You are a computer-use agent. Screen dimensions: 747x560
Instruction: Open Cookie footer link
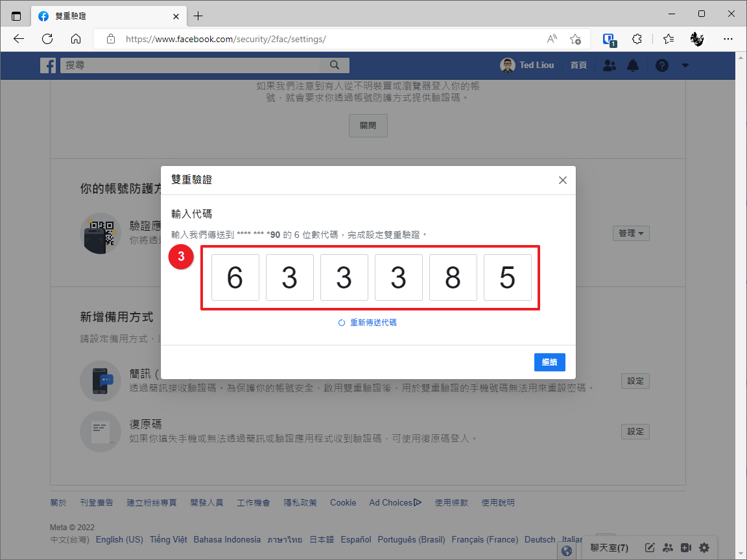tap(343, 502)
